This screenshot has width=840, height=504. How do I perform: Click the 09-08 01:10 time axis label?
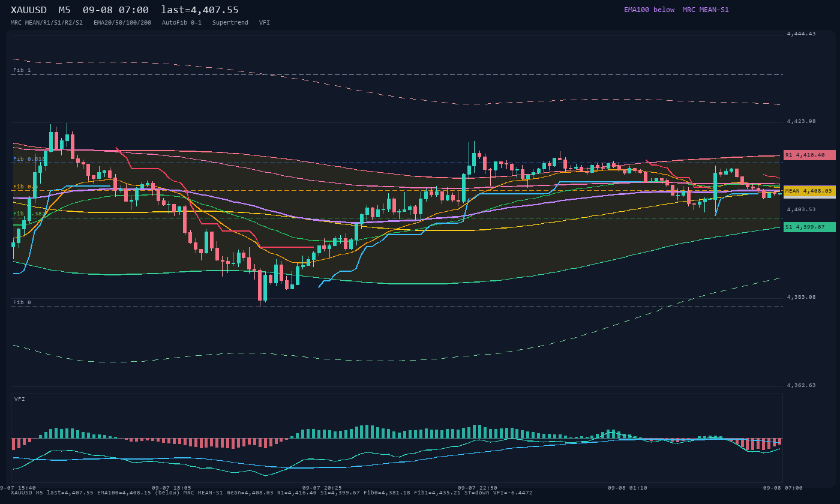(x=627, y=488)
